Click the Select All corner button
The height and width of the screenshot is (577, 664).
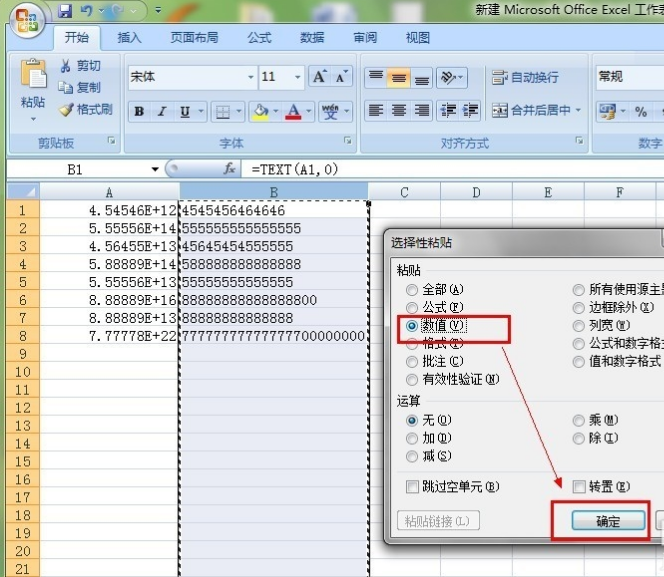click(x=23, y=192)
